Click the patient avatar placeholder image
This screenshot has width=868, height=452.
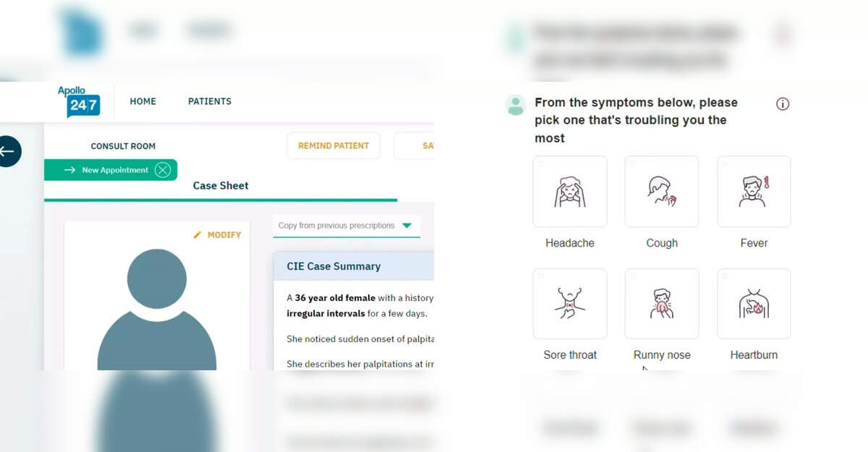pos(157,310)
